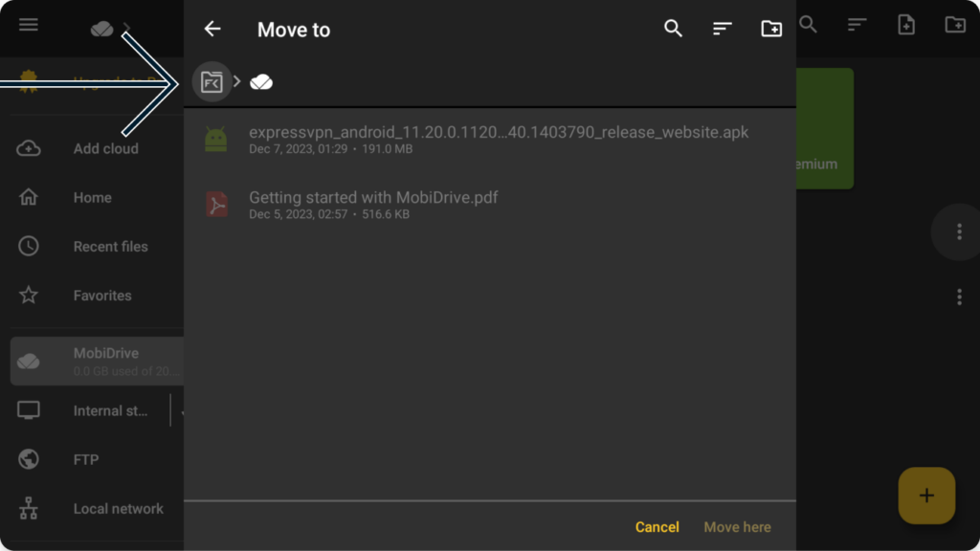Select Getting started with MobiDrive.pdf
The height and width of the screenshot is (551, 980).
[489, 205]
